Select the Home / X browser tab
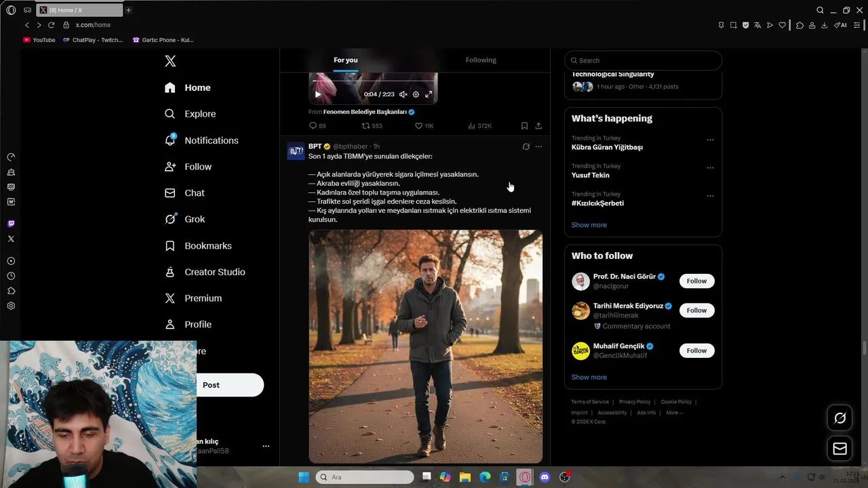Screen dimensions: 868x488 79,10
